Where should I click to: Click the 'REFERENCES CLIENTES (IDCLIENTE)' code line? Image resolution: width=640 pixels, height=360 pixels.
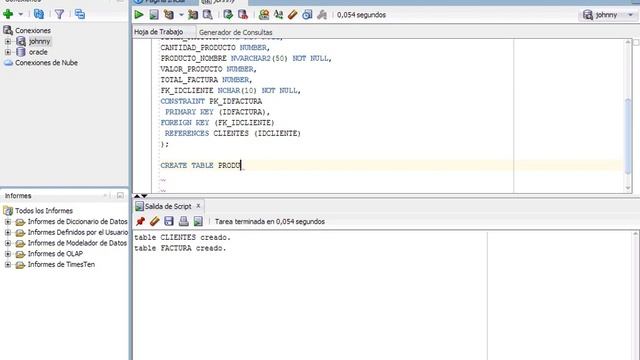(233, 133)
